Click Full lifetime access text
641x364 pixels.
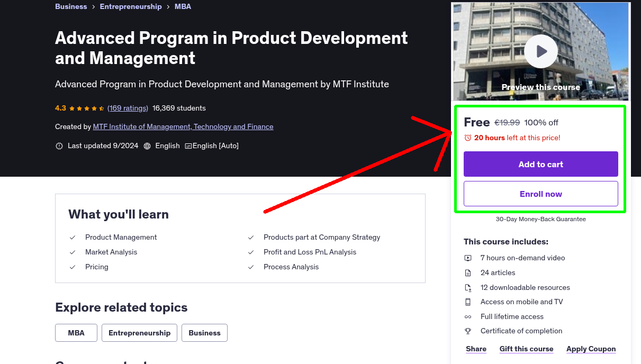click(x=512, y=317)
